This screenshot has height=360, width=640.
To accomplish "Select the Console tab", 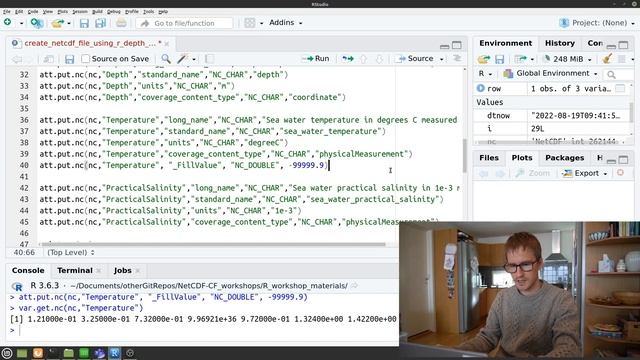I will click(x=28, y=270).
